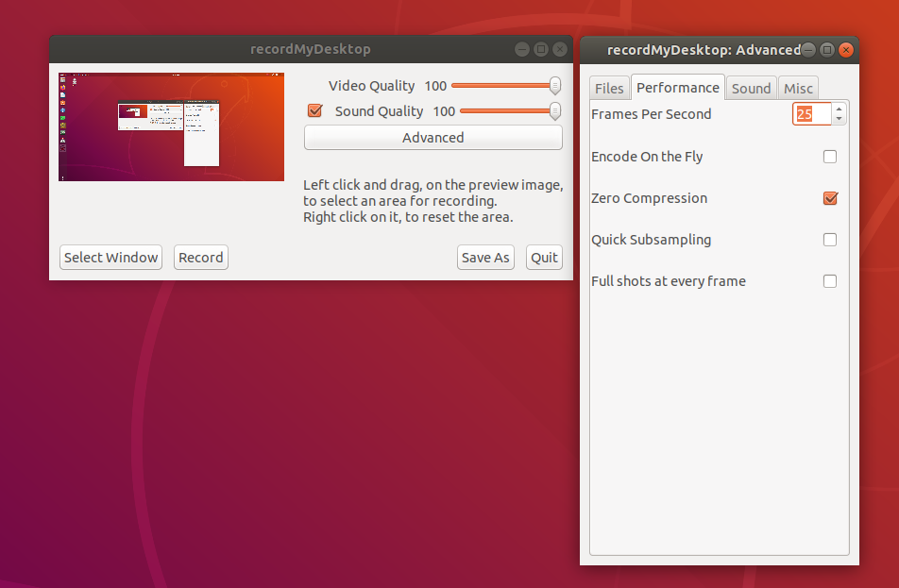Click the Quick Subsampling label
Screen dimensions: 899x588
coord(652,240)
